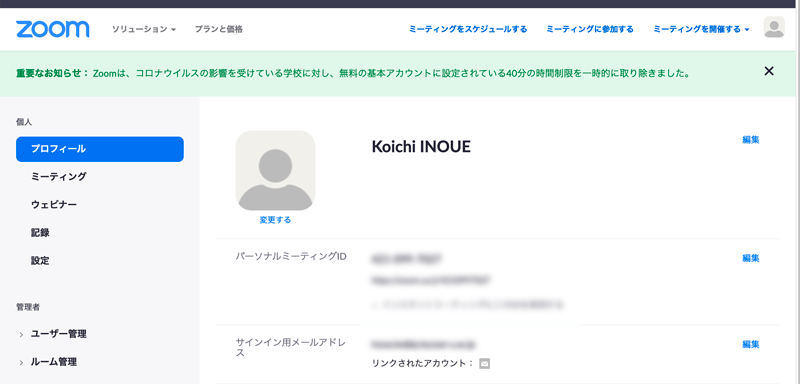Image resolution: width=800 pixels, height=384 pixels.
Task: Select プロフィール in the sidebar
Action: [x=100, y=149]
